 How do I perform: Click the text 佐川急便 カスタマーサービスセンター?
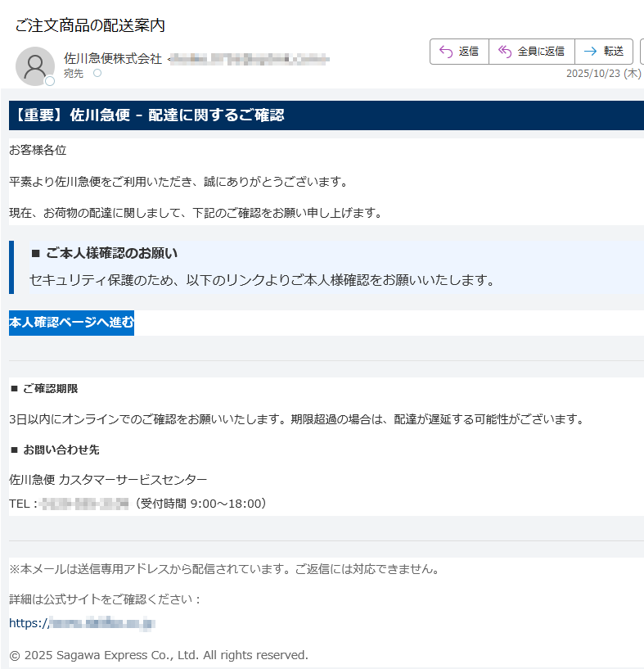[108, 480]
